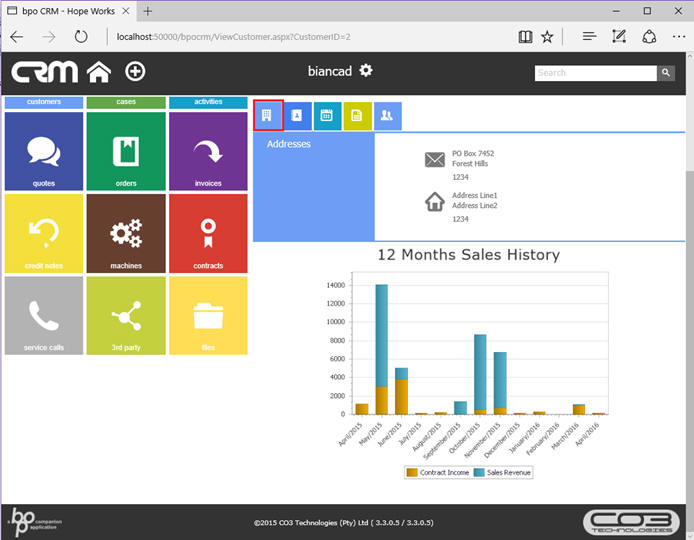Open the cases menu button
694x540 pixels.
coord(126,102)
